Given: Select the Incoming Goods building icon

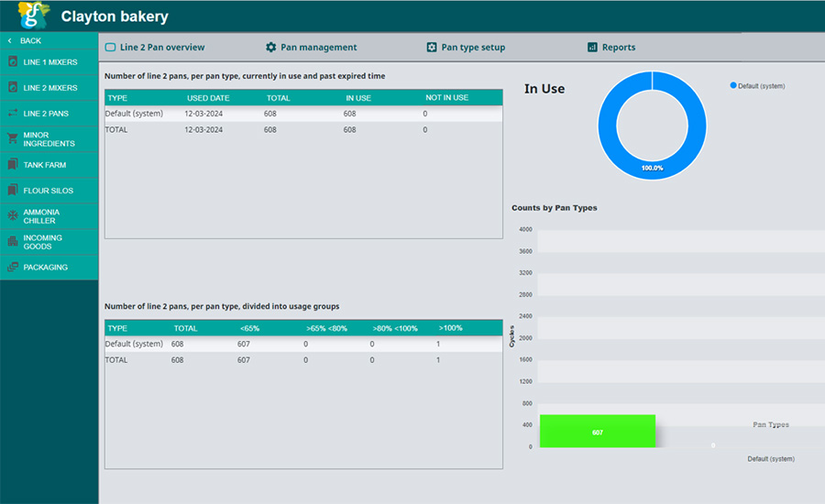Looking at the screenshot, I should [x=13, y=242].
